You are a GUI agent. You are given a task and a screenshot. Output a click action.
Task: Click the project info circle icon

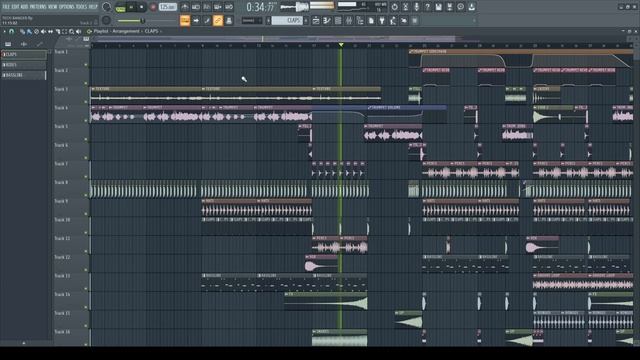(x=460, y=7)
